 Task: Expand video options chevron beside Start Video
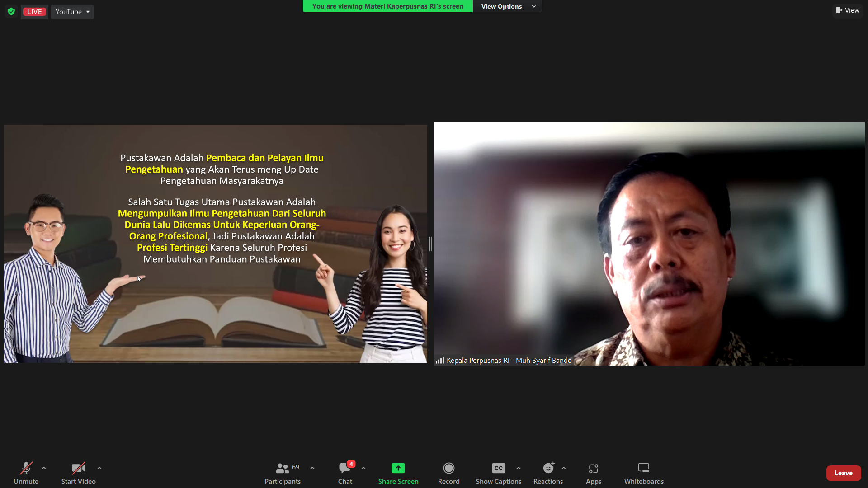[x=99, y=468]
